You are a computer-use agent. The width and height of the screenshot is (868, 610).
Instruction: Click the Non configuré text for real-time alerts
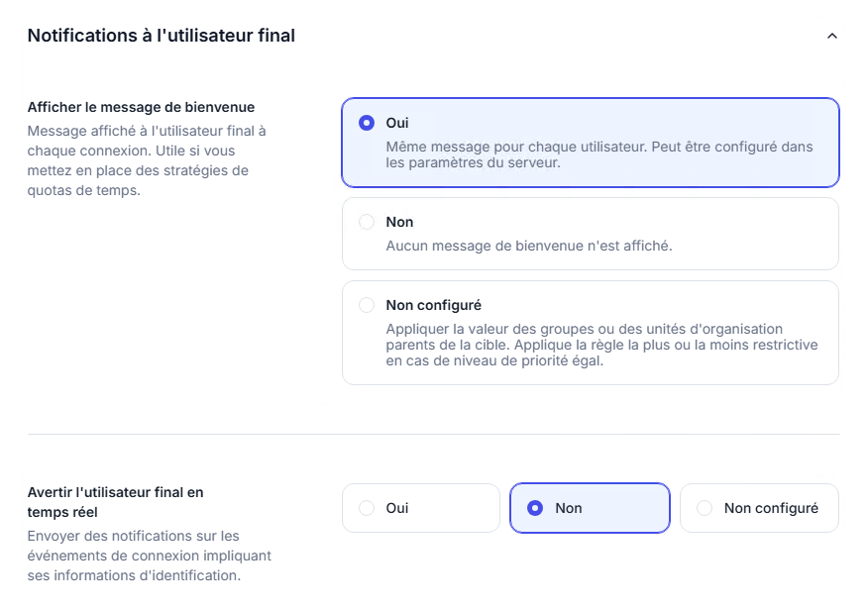click(x=771, y=508)
